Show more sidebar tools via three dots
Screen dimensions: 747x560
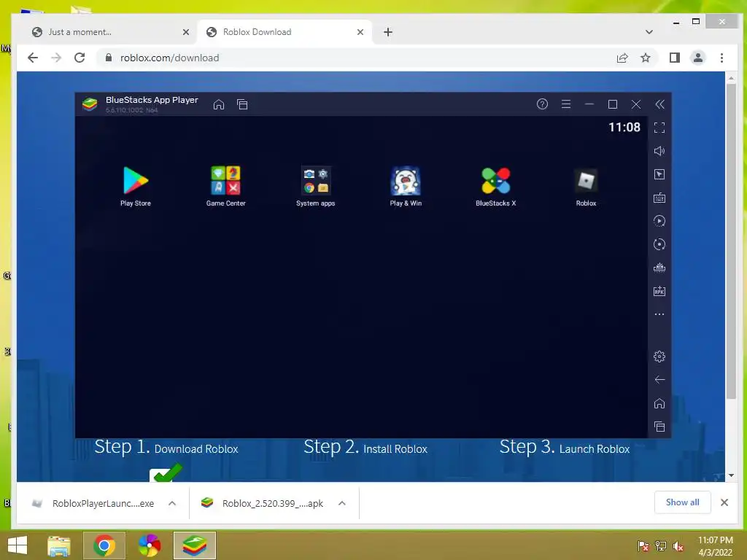(x=659, y=314)
